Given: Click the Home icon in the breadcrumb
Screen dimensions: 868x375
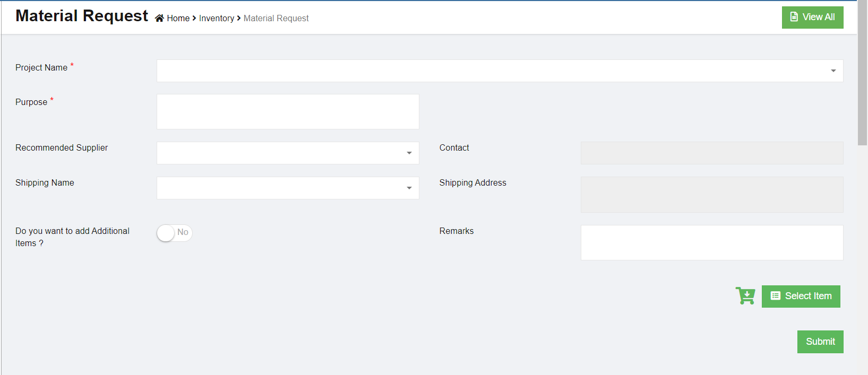Looking at the screenshot, I should pos(159,19).
